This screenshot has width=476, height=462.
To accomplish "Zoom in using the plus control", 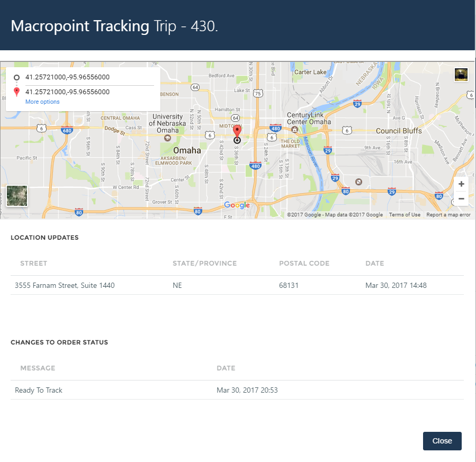I will (x=461, y=184).
